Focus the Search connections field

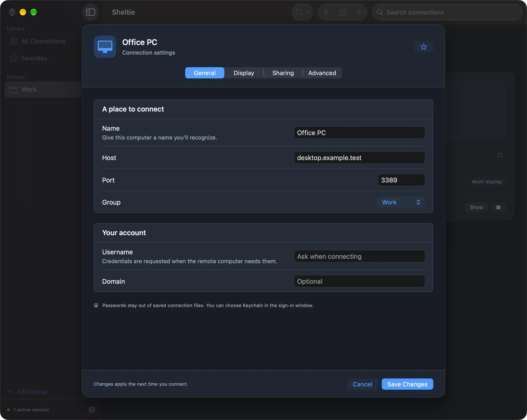pos(447,12)
